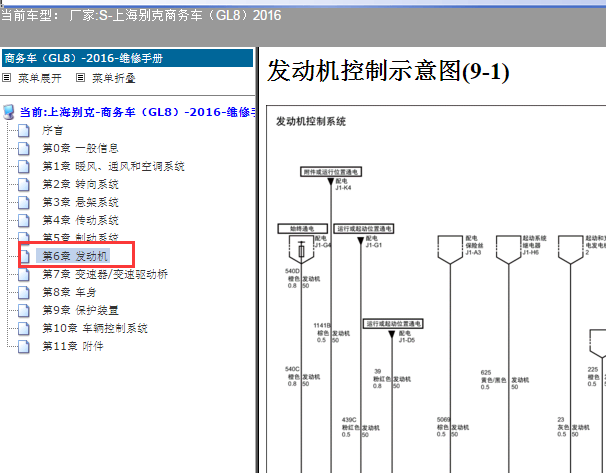
Task: Click the J1-A3 保险丝 connector symbol
Action: (450, 250)
